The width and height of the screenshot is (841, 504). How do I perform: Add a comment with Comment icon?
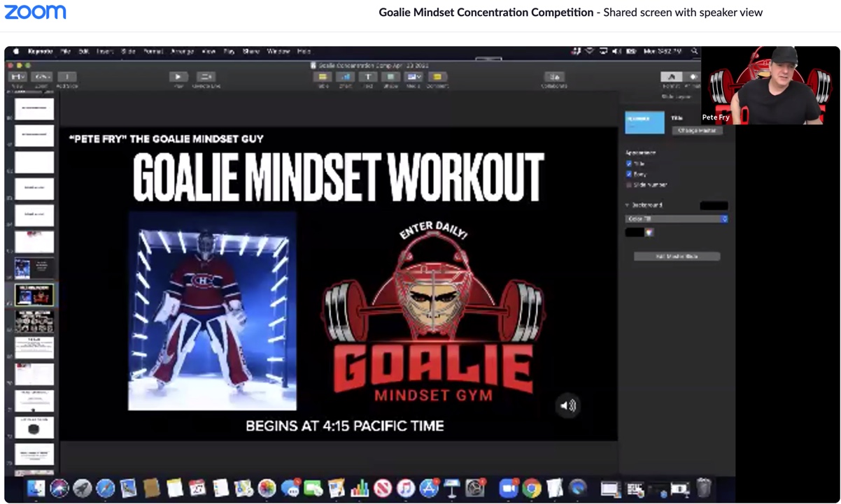437,77
